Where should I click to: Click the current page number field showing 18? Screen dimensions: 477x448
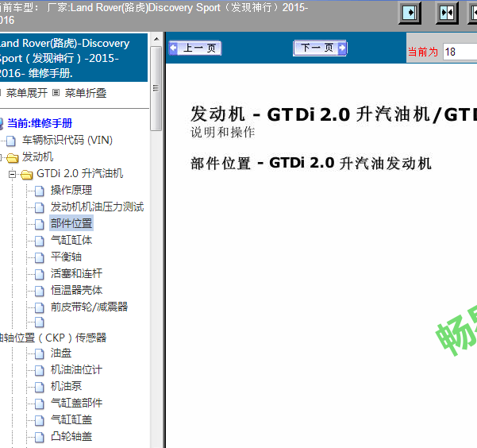pyautogui.click(x=460, y=52)
